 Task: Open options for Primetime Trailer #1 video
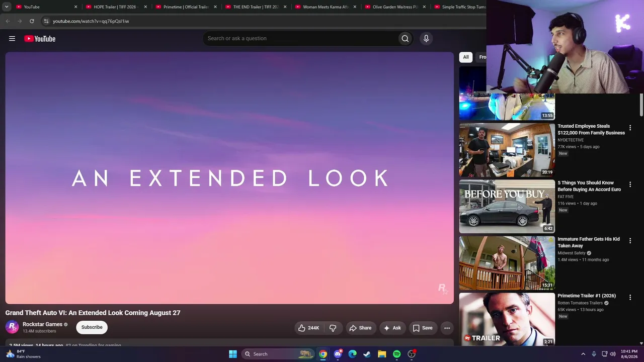pyautogui.click(x=630, y=298)
